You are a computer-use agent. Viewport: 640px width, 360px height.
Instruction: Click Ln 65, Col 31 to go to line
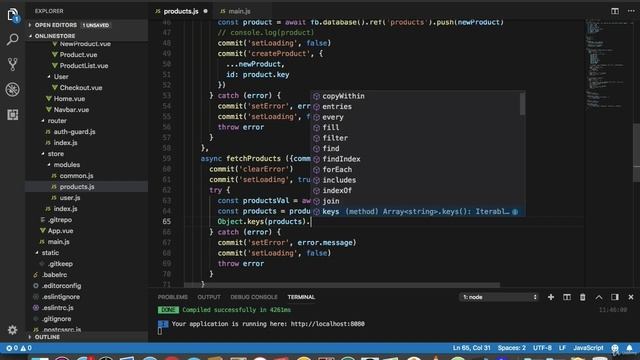471,348
